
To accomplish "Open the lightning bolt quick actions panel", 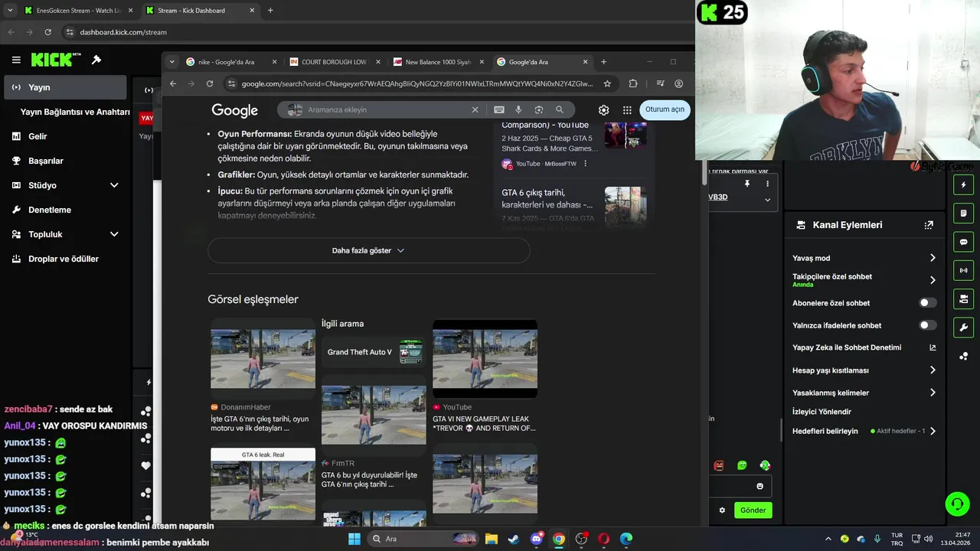I will coord(964,185).
